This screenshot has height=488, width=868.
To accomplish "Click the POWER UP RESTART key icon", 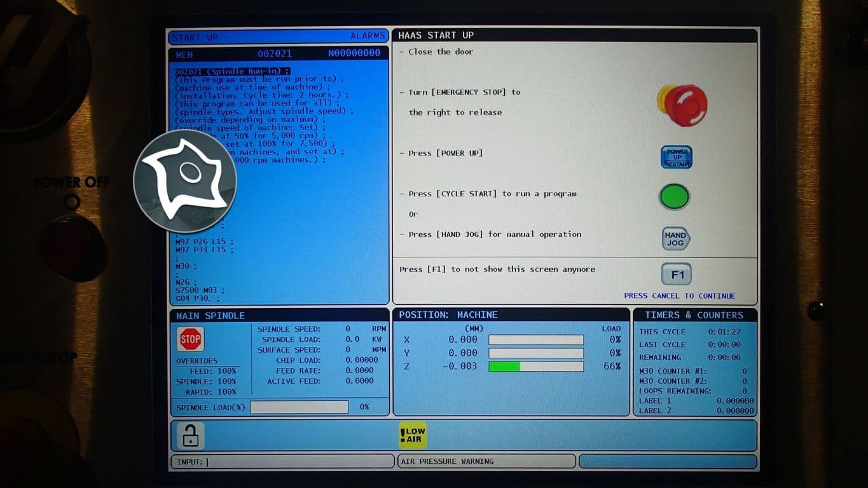I will 675,157.
